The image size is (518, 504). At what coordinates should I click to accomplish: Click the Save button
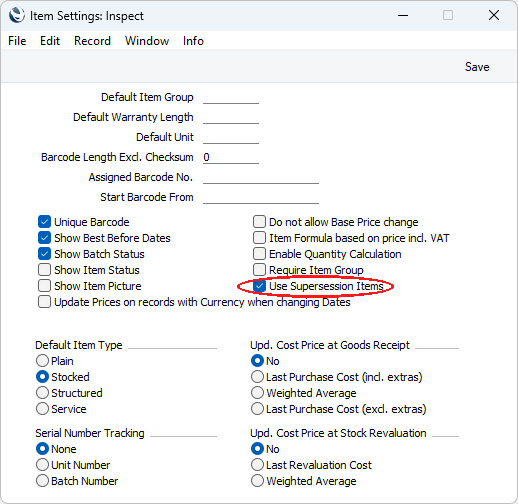(x=477, y=67)
